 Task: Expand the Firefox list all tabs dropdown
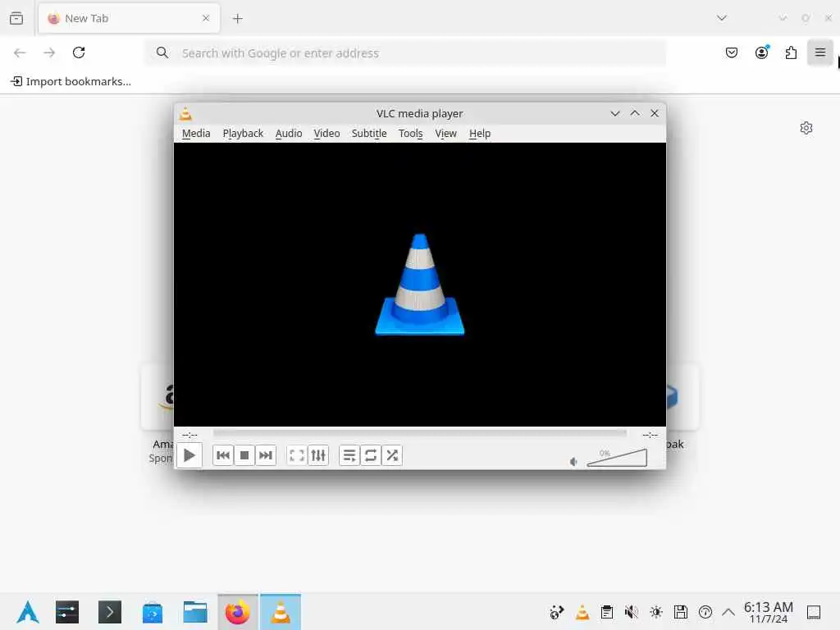pos(722,18)
